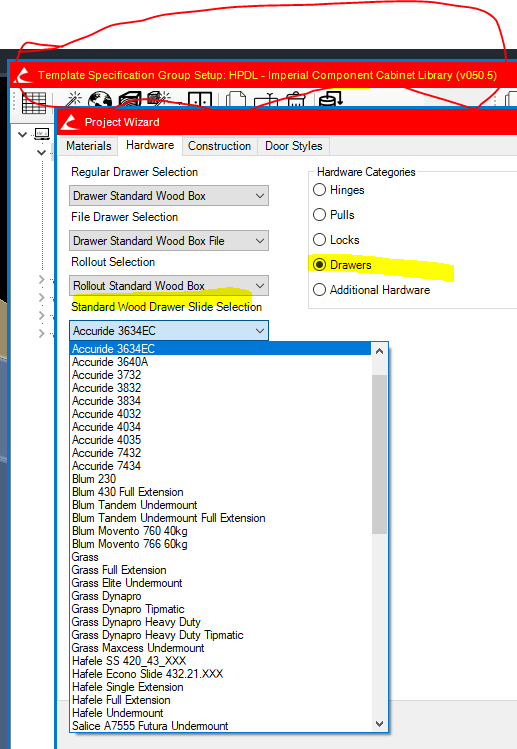This screenshot has height=749, width=517.
Task: Select Grass Full Extension entry
Action: tap(220, 570)
